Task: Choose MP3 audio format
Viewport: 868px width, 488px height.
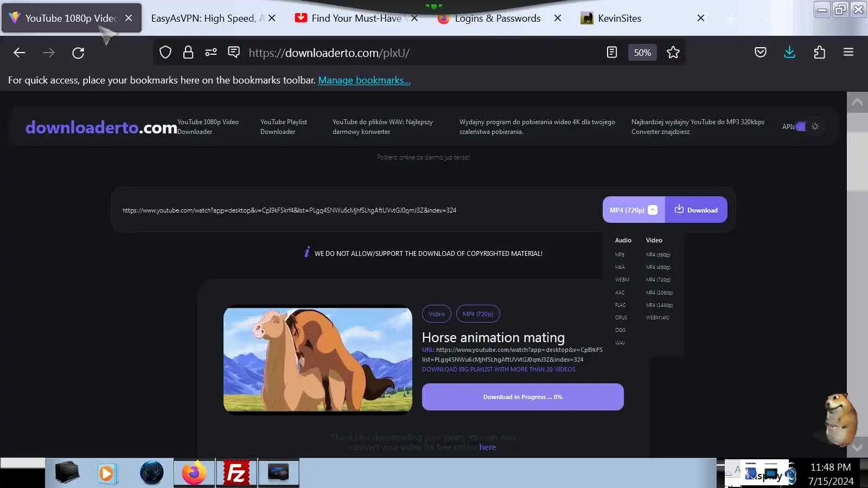Action: pos(620,255)
